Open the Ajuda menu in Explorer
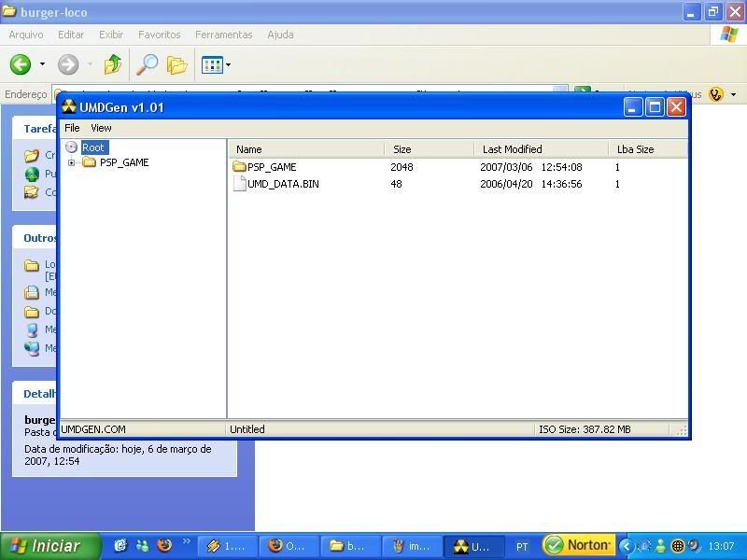This screenshot has height=560, width=747. (280, 35)
